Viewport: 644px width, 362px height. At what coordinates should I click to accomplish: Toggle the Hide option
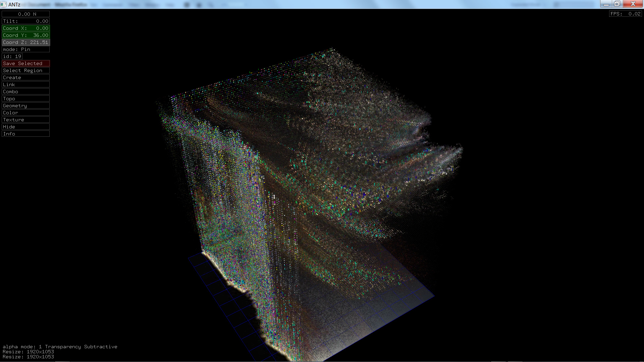25,127
